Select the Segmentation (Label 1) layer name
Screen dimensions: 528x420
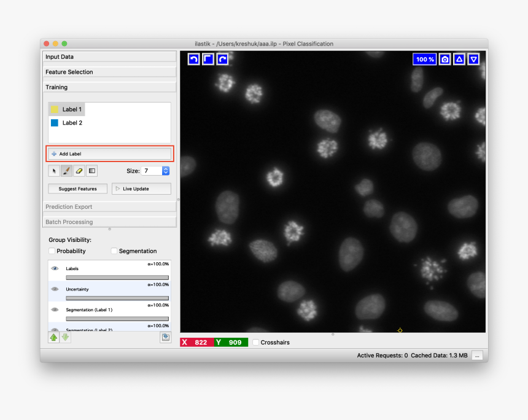[89, 310]
